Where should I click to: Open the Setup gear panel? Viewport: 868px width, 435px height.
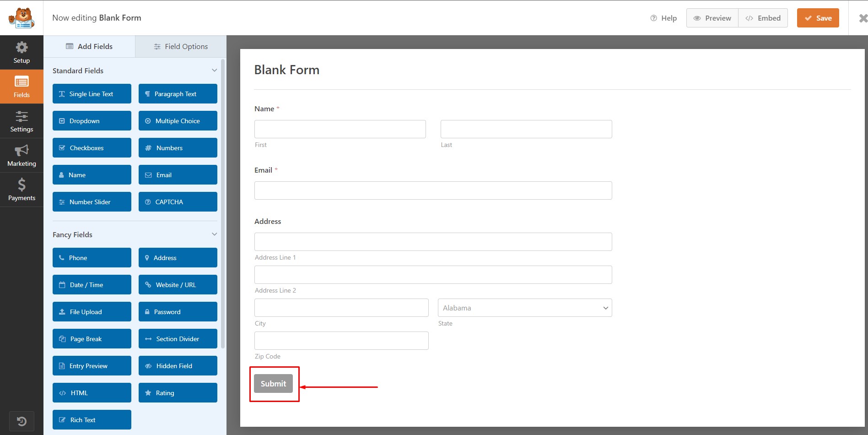[22, 52]
